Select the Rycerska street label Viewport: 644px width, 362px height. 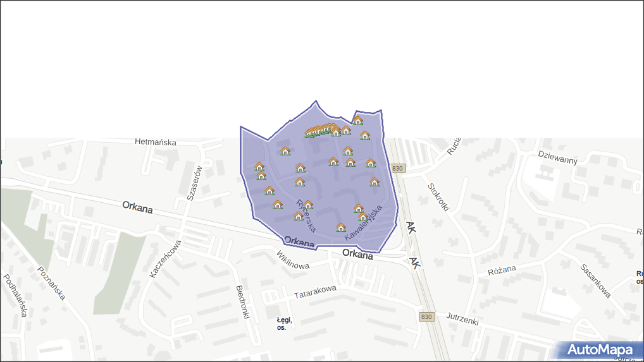pos(306,217)
